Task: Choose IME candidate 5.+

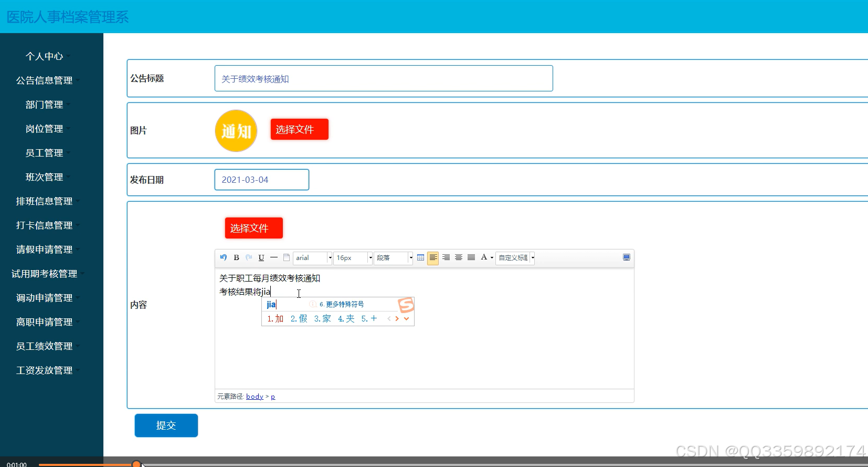Action: point(369,318)
